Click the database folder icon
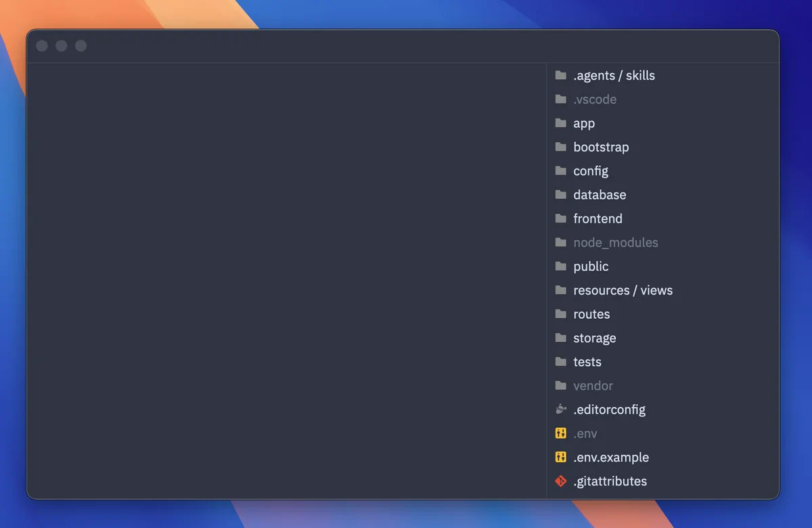812x528 pixels. (x=560, y=194)
